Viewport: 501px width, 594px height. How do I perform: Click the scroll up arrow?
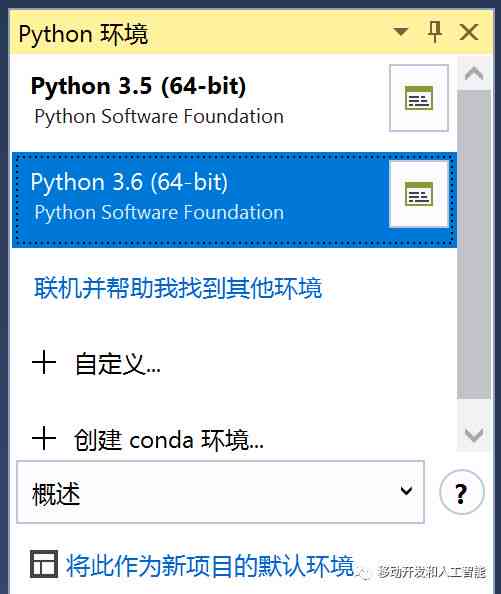(474, 73)
